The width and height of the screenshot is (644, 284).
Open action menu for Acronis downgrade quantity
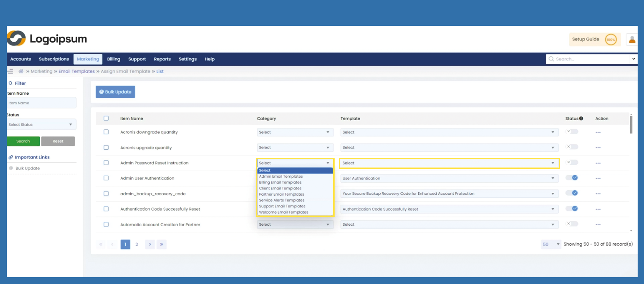598,132
